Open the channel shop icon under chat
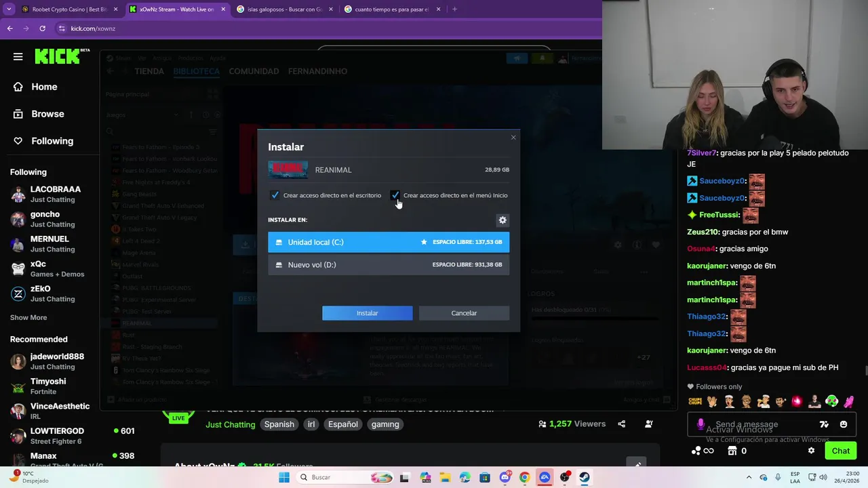 tap(732, 451)
